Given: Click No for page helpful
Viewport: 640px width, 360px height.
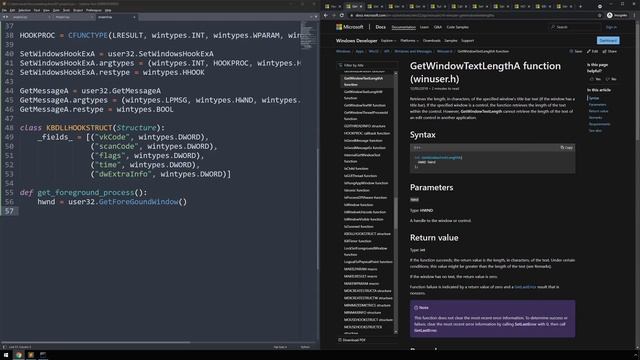Looking at the screenshot, I should [611, 79].
